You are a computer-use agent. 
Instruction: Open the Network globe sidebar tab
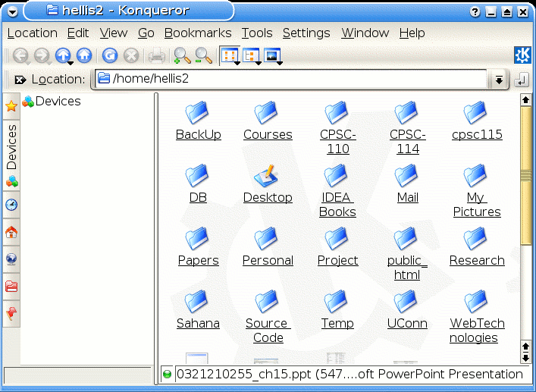click(11, 259)
